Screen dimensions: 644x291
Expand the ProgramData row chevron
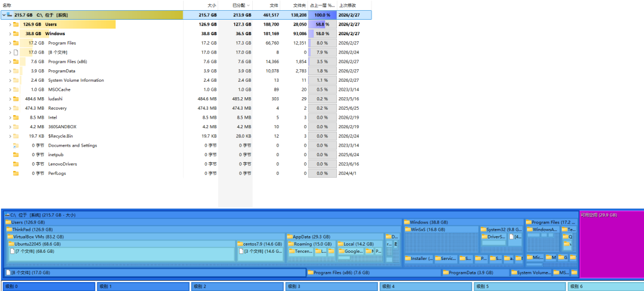[10, 71]
